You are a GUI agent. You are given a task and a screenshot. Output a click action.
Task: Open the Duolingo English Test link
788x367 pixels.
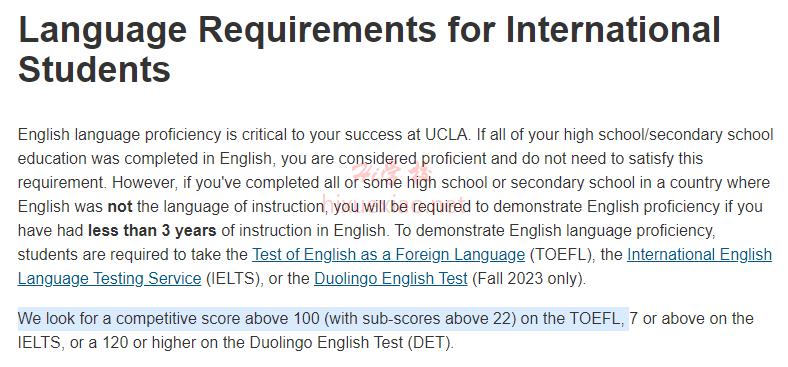(390, 279)
